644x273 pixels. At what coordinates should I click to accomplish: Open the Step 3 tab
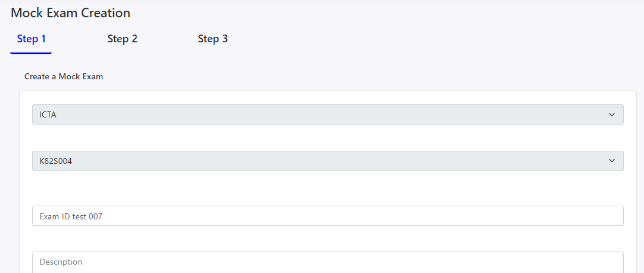pos(212,39)
